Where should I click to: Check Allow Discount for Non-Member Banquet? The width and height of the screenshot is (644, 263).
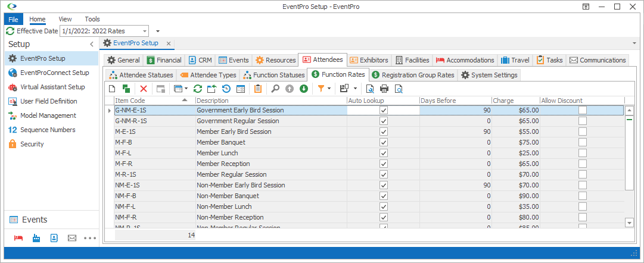point(583,195)
